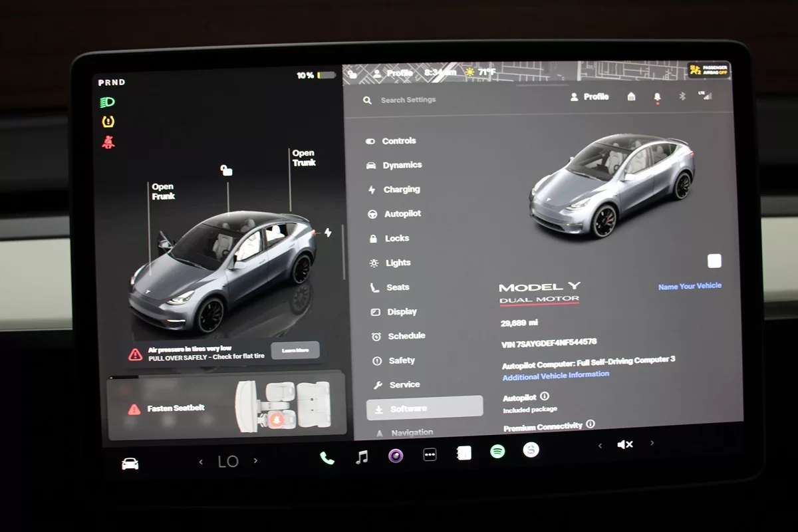Open the notifications bell
Screen dimensions: 798x532
[657, 97]
